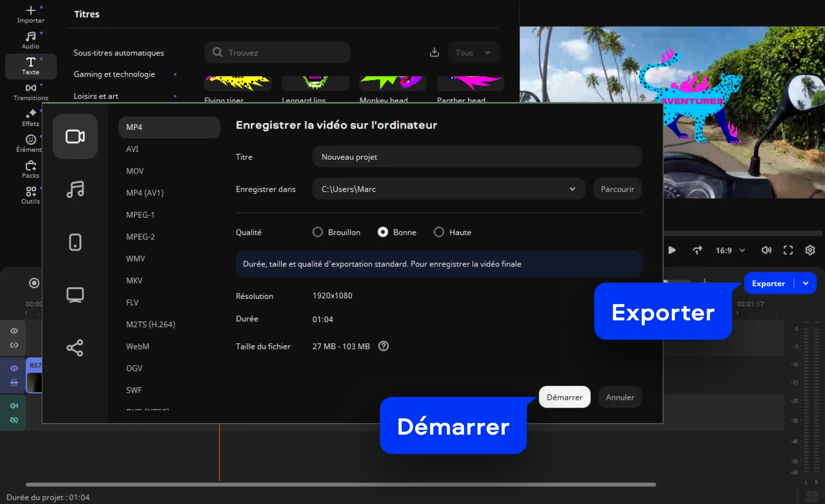The width and height of the screenshot is (825, 504).
Task: Click the Démarrer button to start export
Action: [564, 397]
